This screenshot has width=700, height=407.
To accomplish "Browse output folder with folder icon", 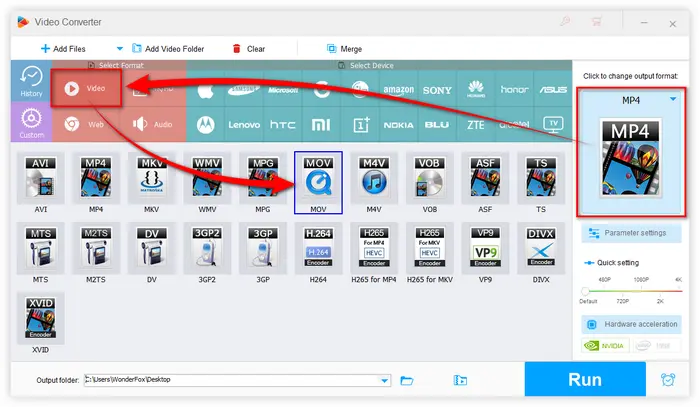I will tap(407, 380).
